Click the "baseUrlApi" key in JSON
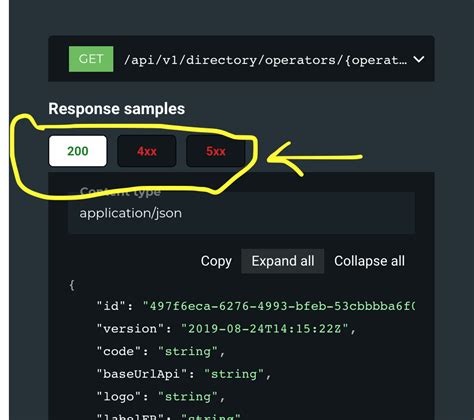Viewport: 474px width, 420px height. click(142, 374)
